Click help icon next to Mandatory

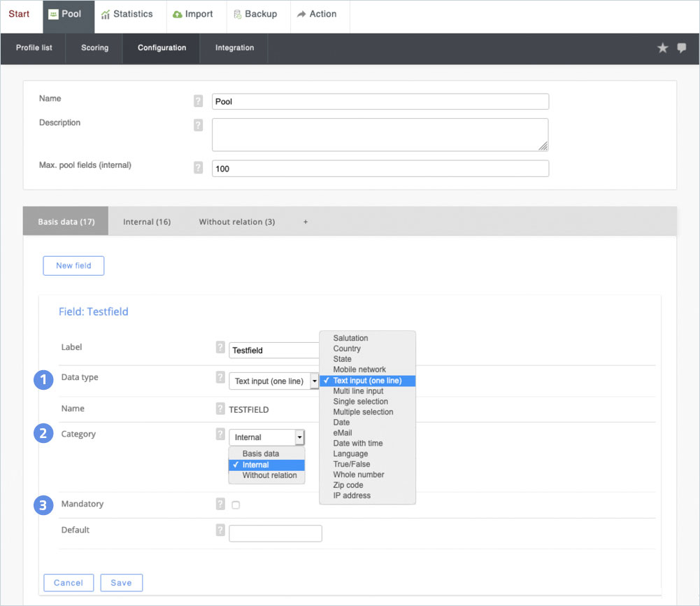221,504
